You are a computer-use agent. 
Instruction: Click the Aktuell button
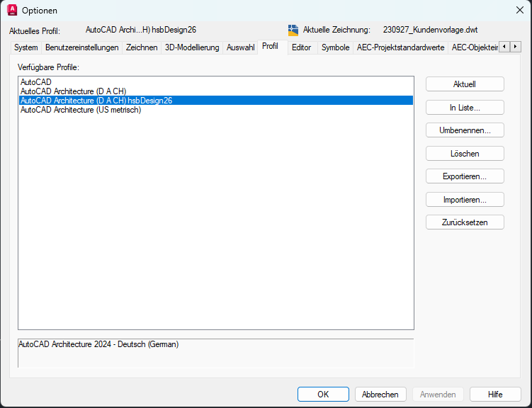click(x=465, y=84)
